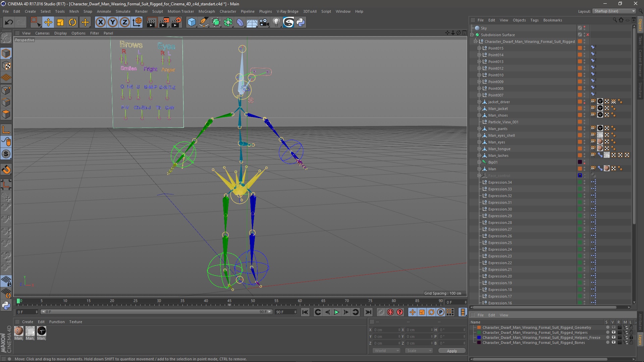Toggle Z axis lock icon
Viewport: 644px width, 362px height.
125,22
